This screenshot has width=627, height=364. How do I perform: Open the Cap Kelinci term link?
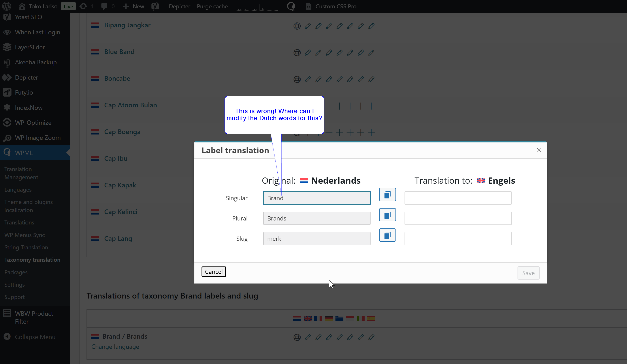pyautogui.click(x=121, y=212)
